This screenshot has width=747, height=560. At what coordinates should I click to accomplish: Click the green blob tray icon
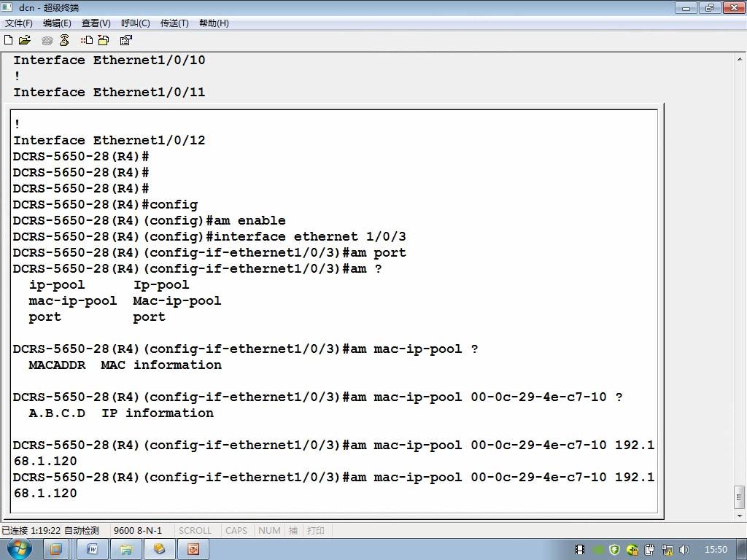click(598, 550)
